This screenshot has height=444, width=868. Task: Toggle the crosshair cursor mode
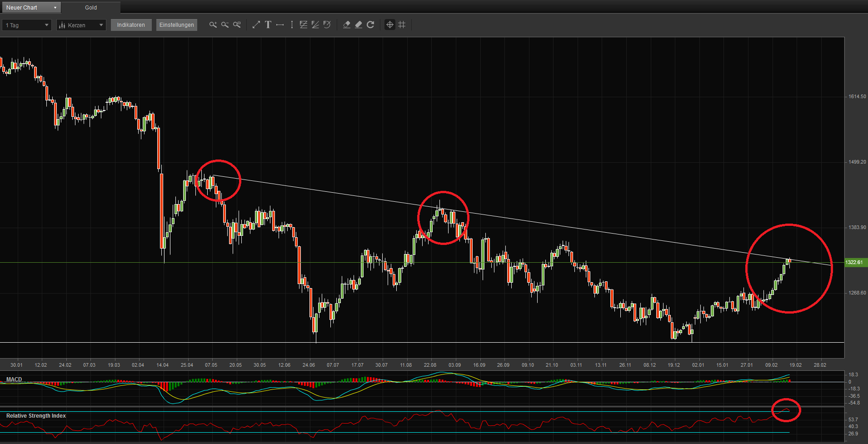(x=389, y=25)
